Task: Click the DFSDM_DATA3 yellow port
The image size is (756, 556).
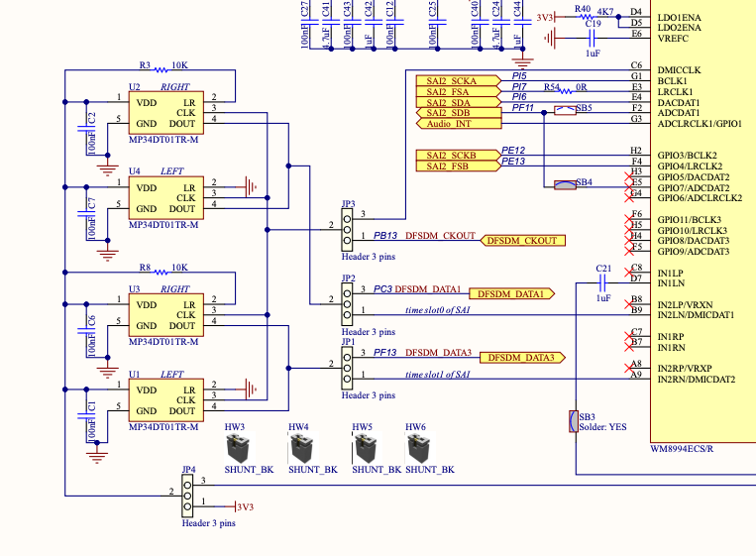Action: 522,358
